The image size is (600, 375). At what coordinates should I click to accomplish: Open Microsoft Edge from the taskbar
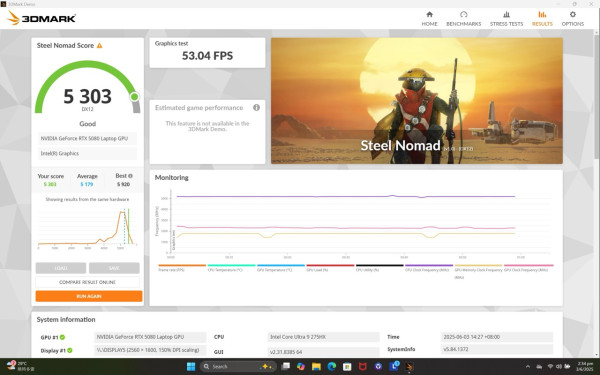coord(331,367)
